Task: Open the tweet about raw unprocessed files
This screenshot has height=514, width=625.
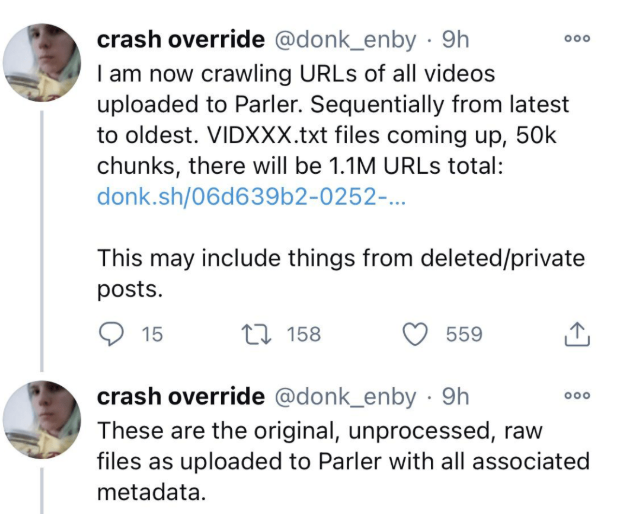Action: tap(340, 463)
